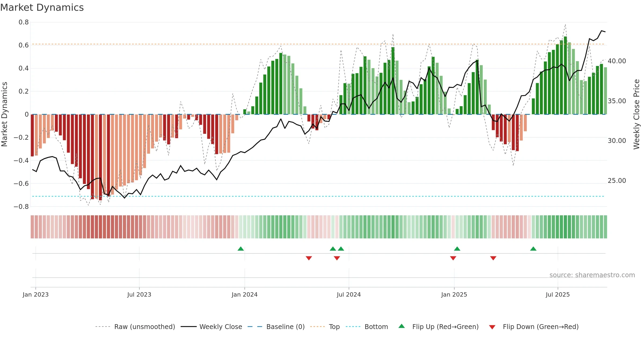Toggle Flip Up (Red→Green) legend entry

click(438, 327)
